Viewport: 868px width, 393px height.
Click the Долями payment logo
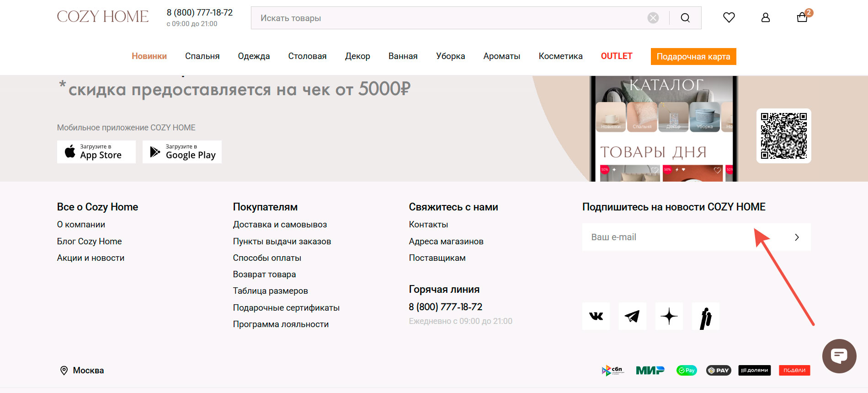[755, 370]
